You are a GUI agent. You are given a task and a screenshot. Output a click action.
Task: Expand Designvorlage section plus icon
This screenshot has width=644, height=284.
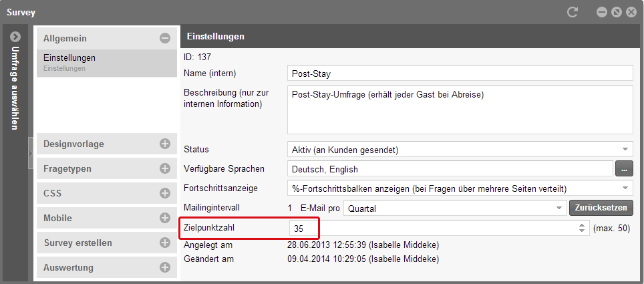(165, 144)
